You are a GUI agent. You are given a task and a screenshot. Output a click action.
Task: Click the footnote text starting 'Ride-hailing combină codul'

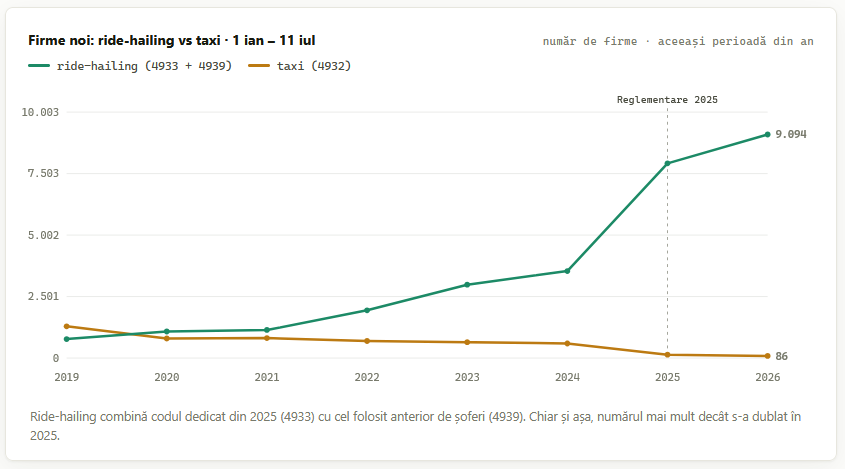tap(415, 426)
